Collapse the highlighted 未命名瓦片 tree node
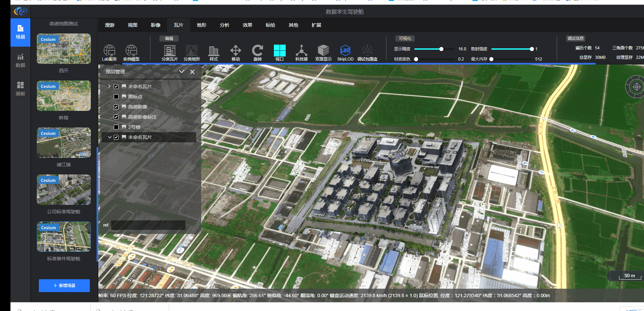 [x=109, y=137]
